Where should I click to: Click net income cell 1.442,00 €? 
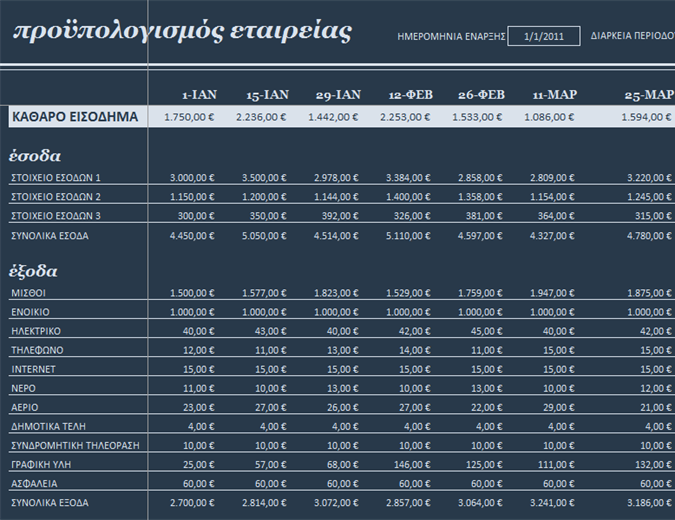click(x=333, y=117)
